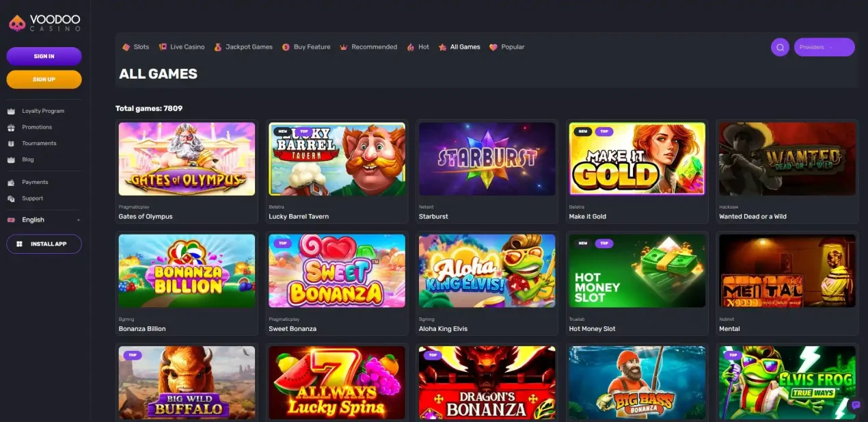
Task: Open the live chat bubble icon
Action: click(855, 406)
